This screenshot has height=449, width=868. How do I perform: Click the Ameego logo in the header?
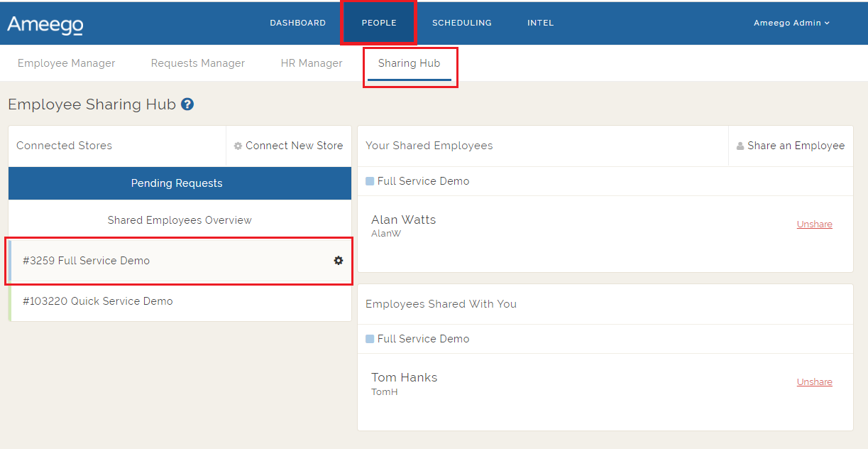coord(44,23)
